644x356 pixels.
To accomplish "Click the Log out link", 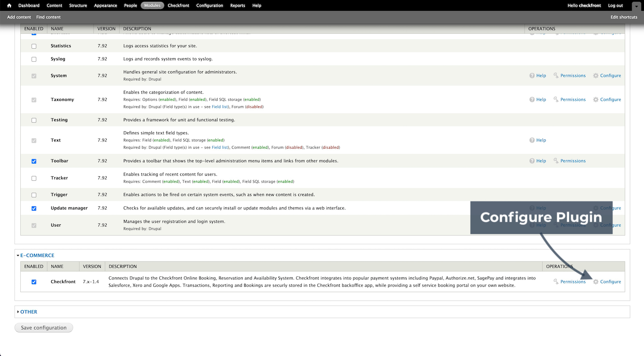I will pyautogui.click(x=615, y=5).
